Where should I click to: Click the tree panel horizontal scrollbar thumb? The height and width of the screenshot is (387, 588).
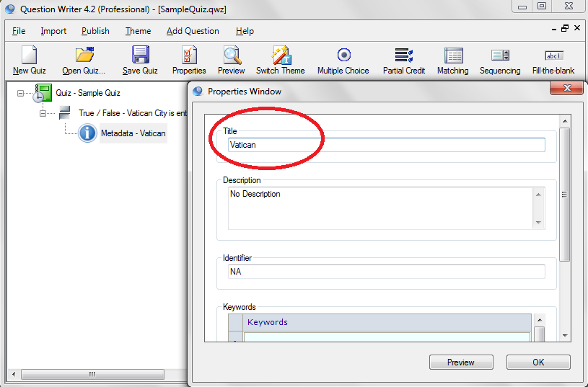click(92, 374)
